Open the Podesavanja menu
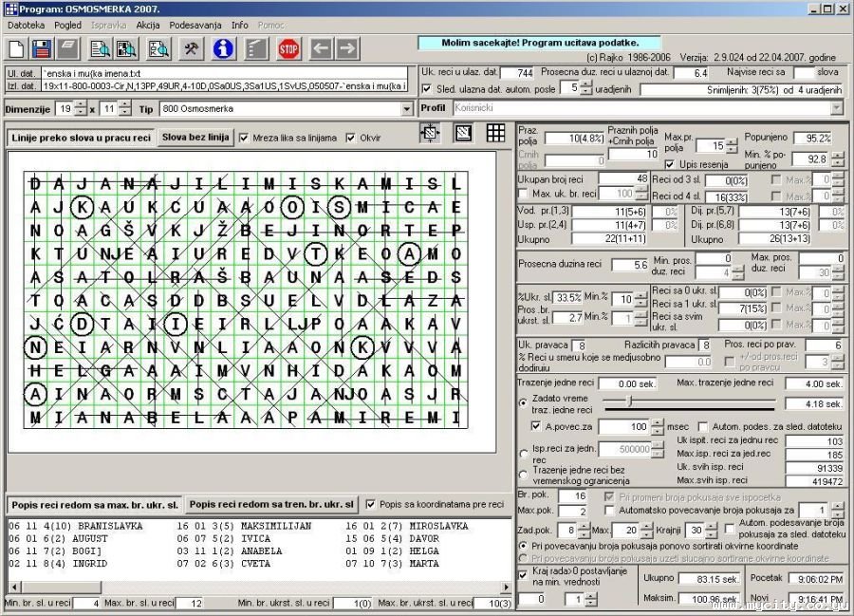Screen dimensions: 854x616 point(195,25)
